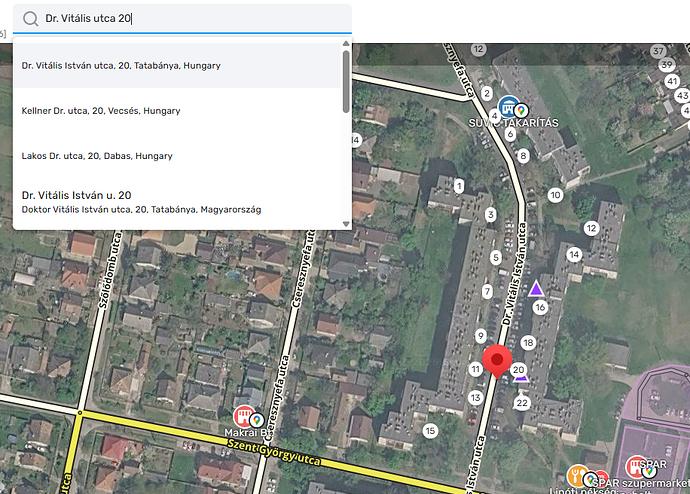Viewport: 690px width, 494px height.
Task: Click the SPAR szupermarket label
Action: click(640, 483)
